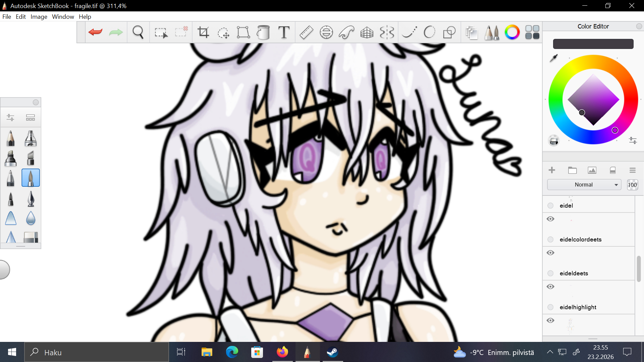Toggle the Symmetry tool

tap(387, 32)
